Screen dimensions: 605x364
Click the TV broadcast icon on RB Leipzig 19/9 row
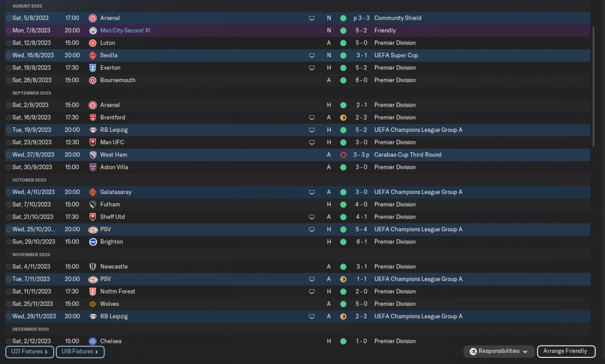311,130
